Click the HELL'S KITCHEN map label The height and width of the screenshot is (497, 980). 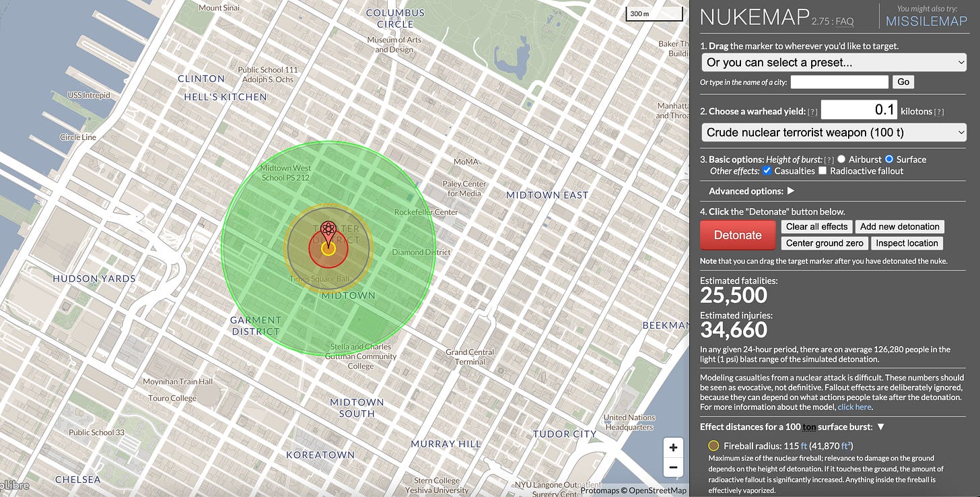[225, 97]
